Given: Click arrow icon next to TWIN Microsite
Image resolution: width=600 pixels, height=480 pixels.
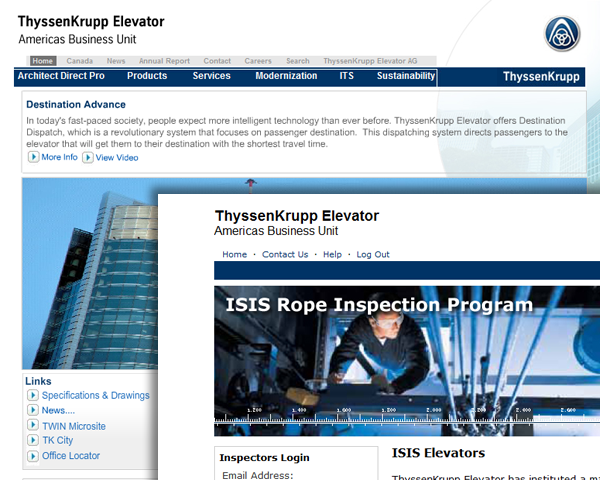Looking at the screenshot, I should pyautogui.click(x=33, y=425).
